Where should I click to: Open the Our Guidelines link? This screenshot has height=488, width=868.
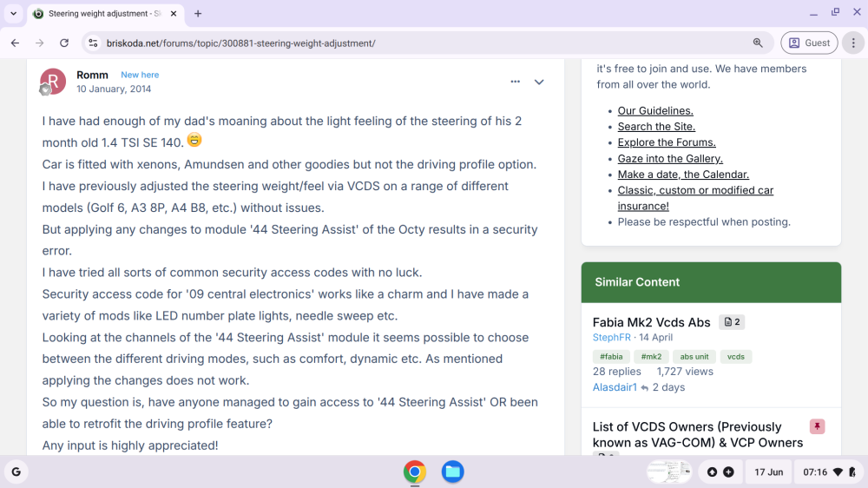655,111
